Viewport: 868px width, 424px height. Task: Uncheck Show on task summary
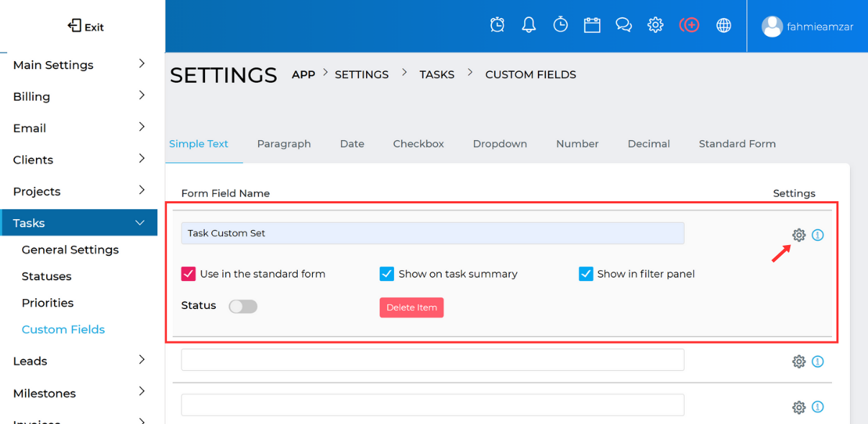(x=387, y=274)
